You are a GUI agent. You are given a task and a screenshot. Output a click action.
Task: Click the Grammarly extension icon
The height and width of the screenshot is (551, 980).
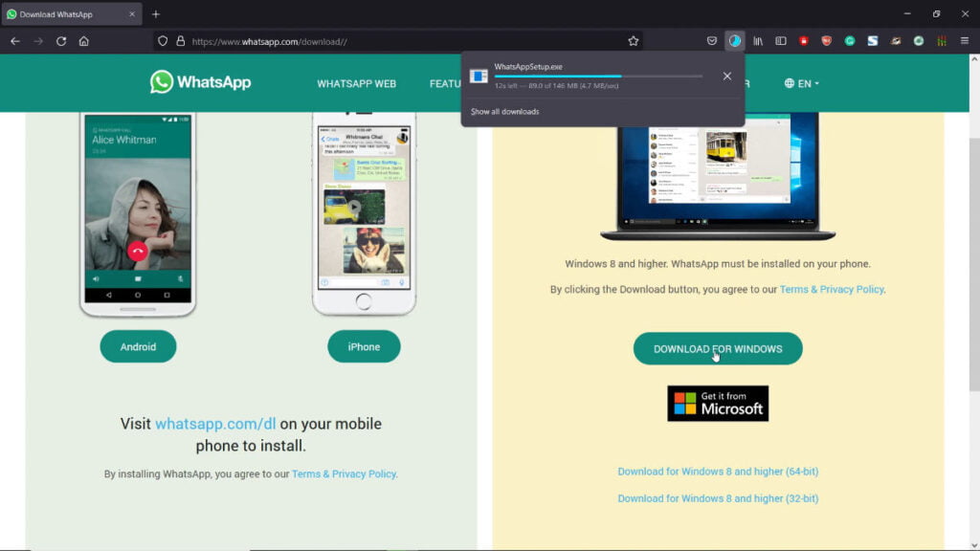coord(849,40)
